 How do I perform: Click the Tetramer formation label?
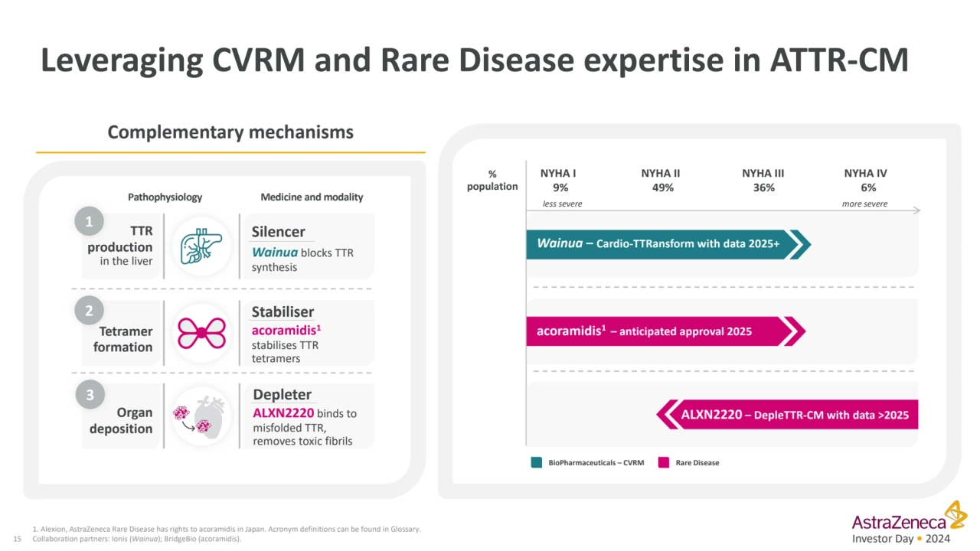coord(123,339)
